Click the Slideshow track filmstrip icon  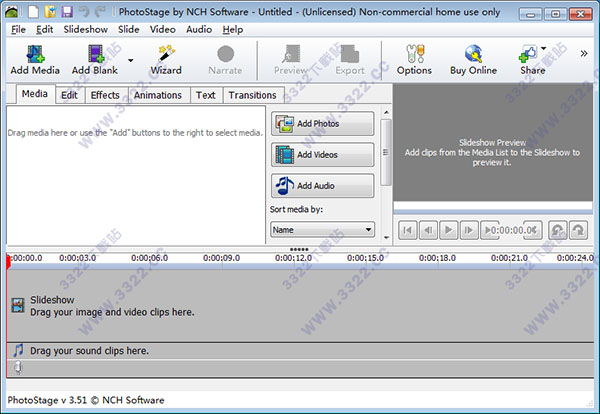pyautogui.click(x=18, y=305)
